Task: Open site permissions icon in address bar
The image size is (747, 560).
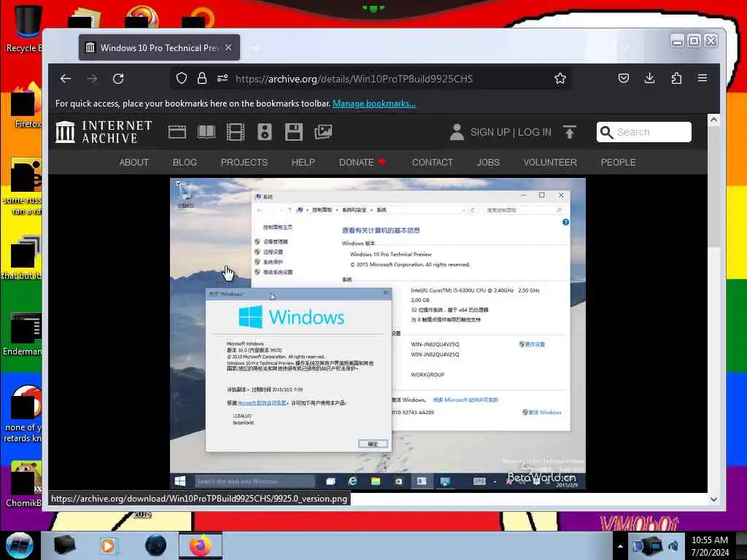Action: point(222,78)
